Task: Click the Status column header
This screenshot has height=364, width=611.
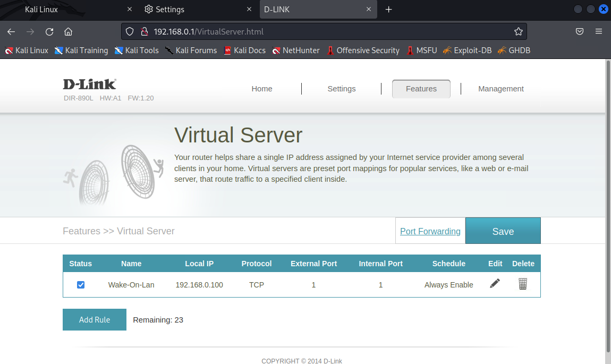Action: (80, 264)
